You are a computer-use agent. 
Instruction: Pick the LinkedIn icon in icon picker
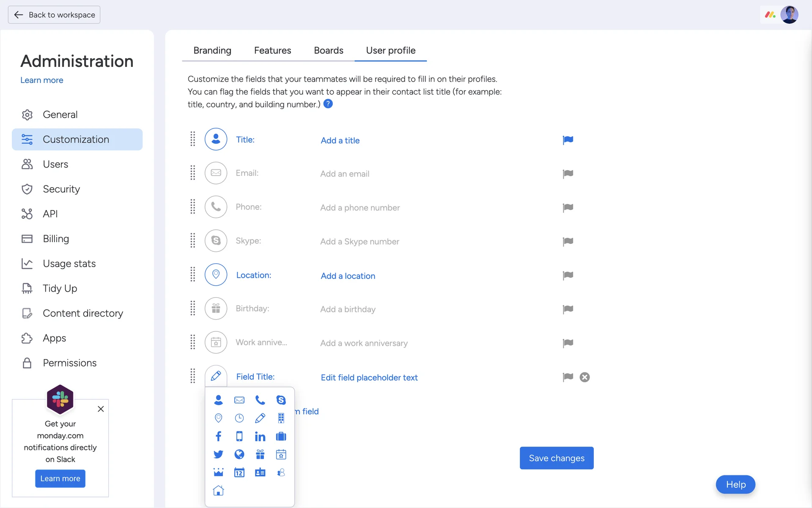[x=260, y=436]
